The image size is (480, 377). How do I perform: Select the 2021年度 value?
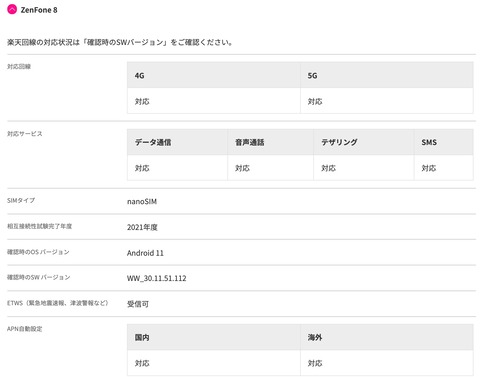click(142, 227)
